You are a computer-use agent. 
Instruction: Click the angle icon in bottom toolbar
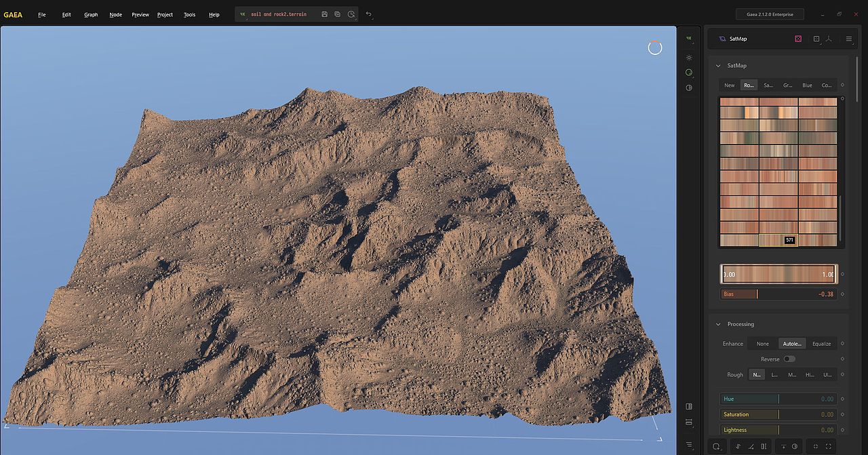click(751, 446)
